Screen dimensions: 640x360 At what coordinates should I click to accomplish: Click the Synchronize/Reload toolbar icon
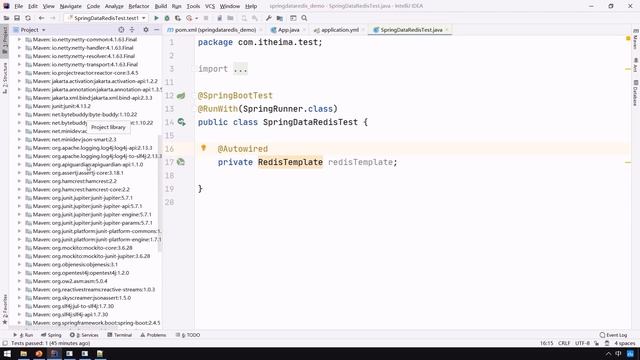click(28, 18)
